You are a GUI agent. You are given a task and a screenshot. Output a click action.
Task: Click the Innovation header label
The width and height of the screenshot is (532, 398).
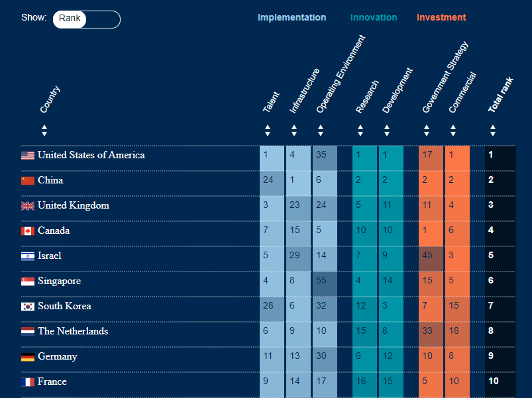pos(374,17)
